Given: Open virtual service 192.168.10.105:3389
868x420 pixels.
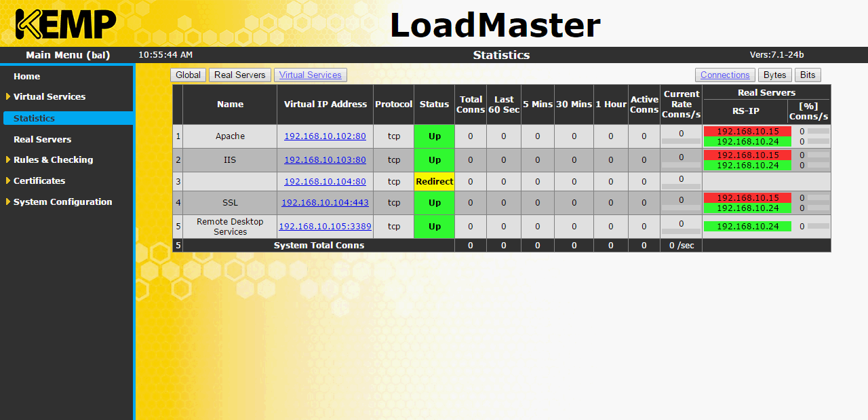Looking at the screenshot, I should point(325,227).
